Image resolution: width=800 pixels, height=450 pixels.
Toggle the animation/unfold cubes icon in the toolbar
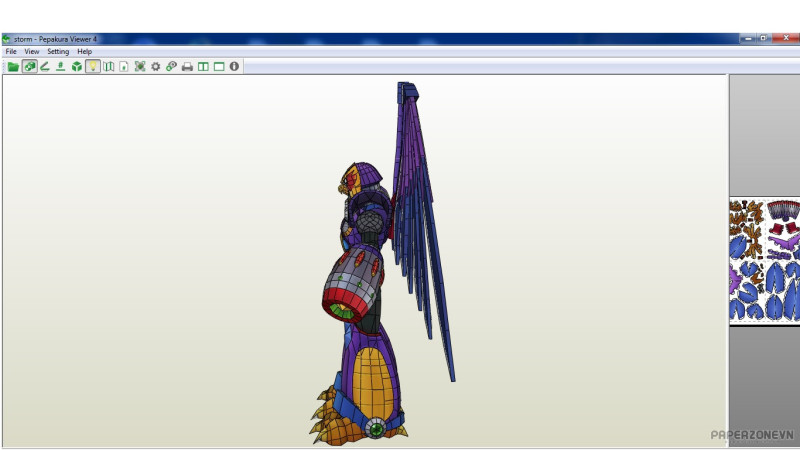pyautogui.click(x=30, y=67)
